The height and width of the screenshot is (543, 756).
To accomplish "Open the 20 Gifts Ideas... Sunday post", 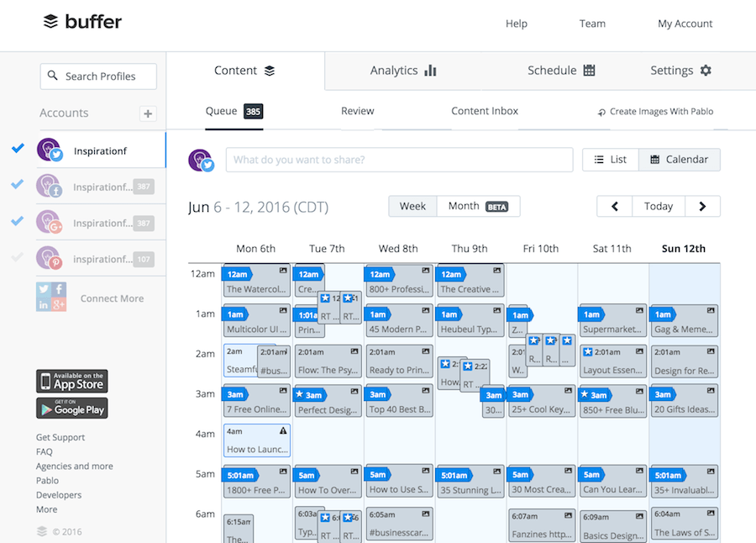I will click(x=684, y=401).
